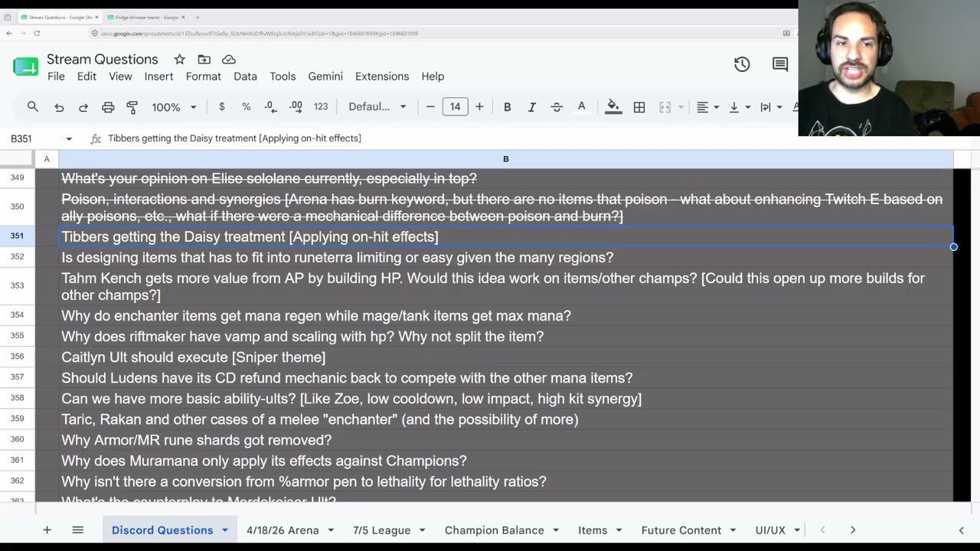The height and width of the screenshot is (551, 980).
Task: Format as currency with dollar icon
Action: point(222,107)
